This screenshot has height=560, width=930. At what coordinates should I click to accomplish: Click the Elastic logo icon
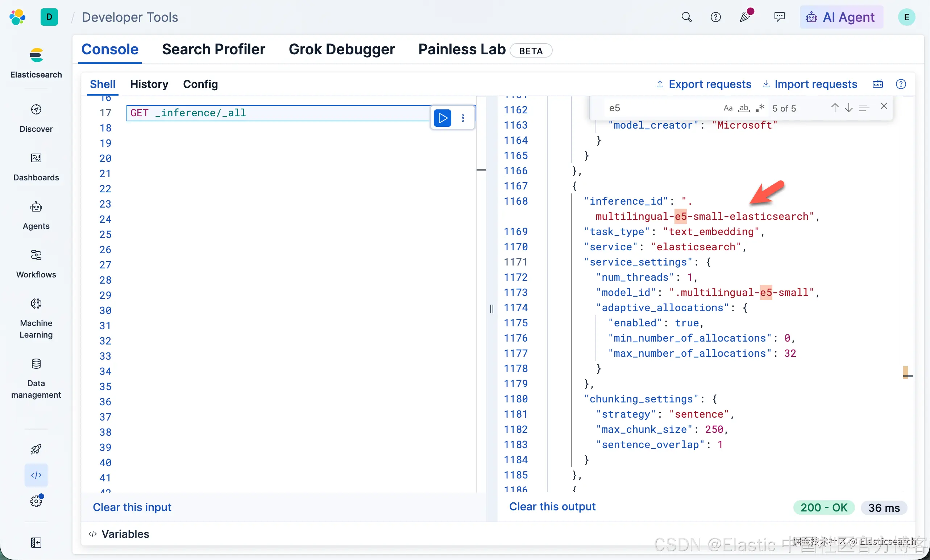(x=17, y=17)
